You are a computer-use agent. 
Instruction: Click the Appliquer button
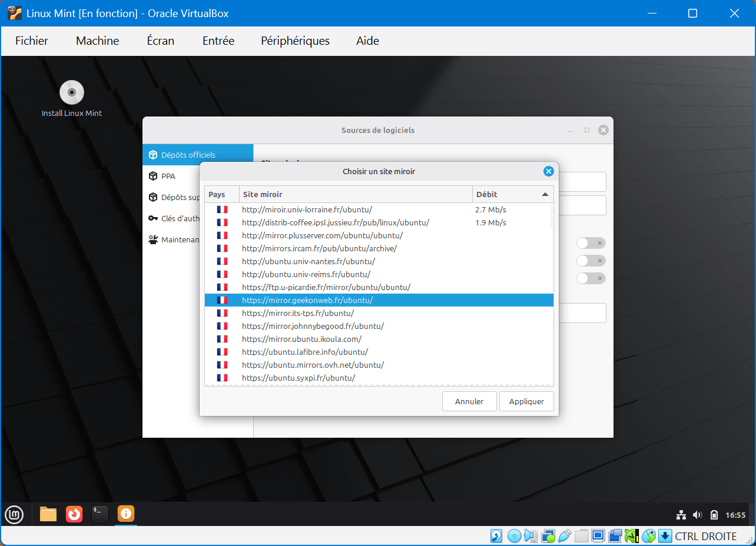tap(526, 401)
